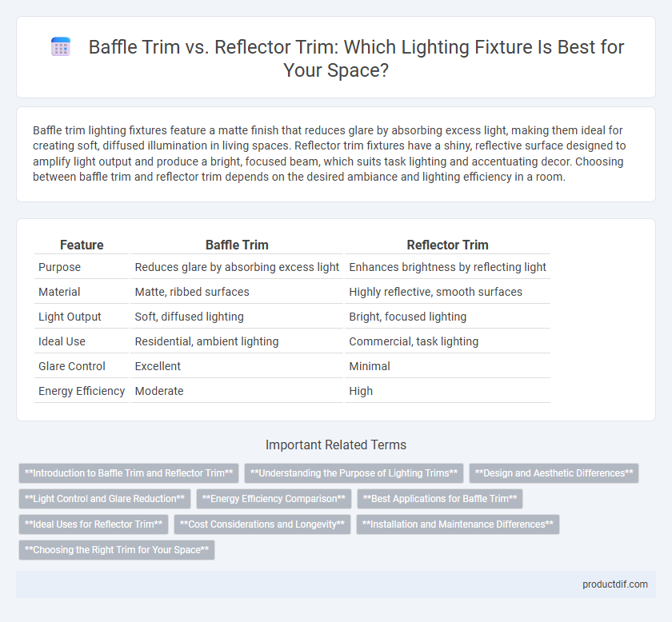Open the 'Cost Considerations and Longevity' tag
Screen dimensions: 672x622
pos(262,524)
